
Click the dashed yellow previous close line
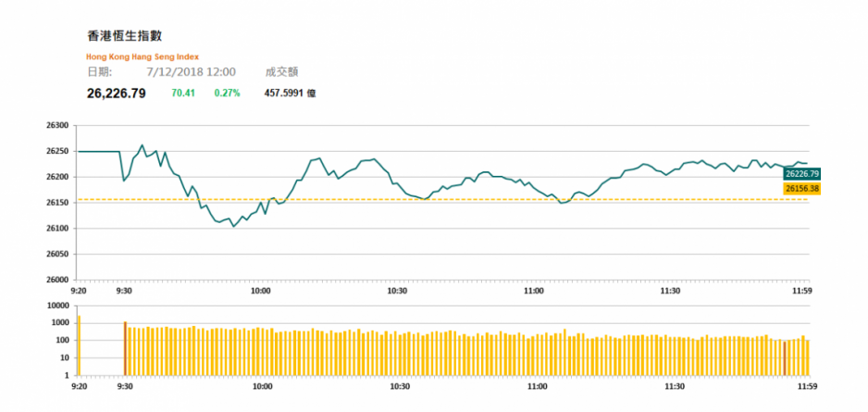[443, 199]
